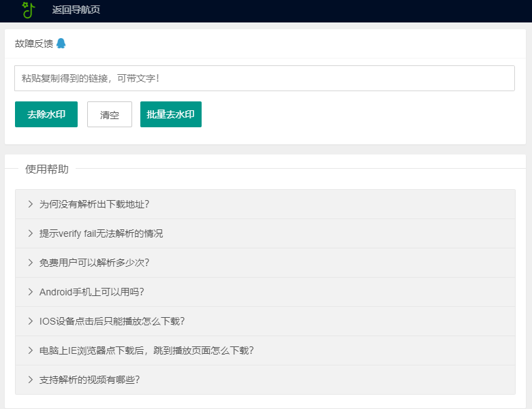Image resolution: width=532 pixels, height=409 pixels.
Task: Expand 为何没有解析出下载地址? question
Action: [x=266, y=204]
